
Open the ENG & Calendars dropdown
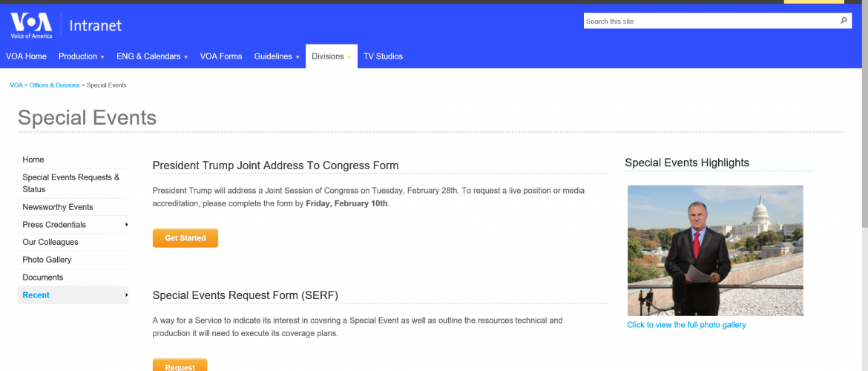[152, 56]
